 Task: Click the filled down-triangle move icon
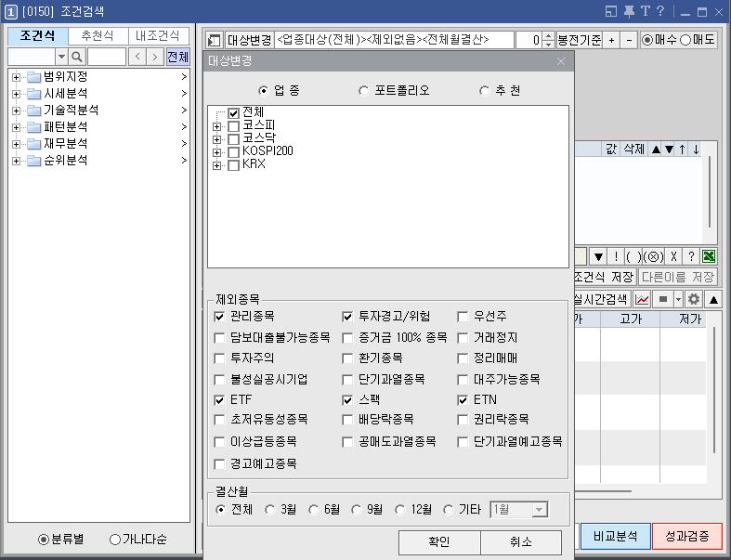coord(670,150)
